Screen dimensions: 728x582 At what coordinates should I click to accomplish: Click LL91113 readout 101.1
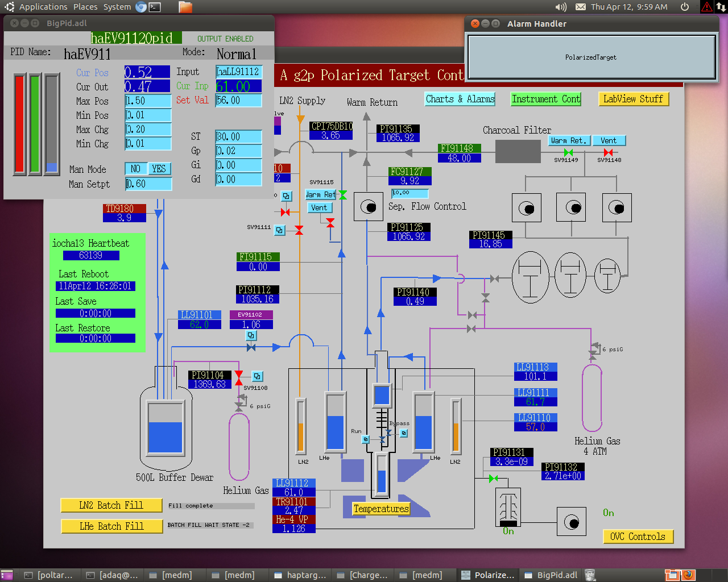[x=535, y=376]
